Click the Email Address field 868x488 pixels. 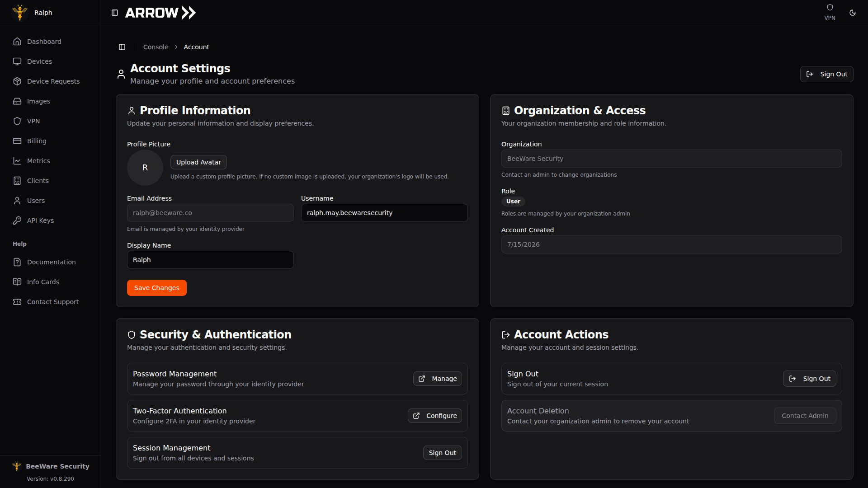click(210, 213)
